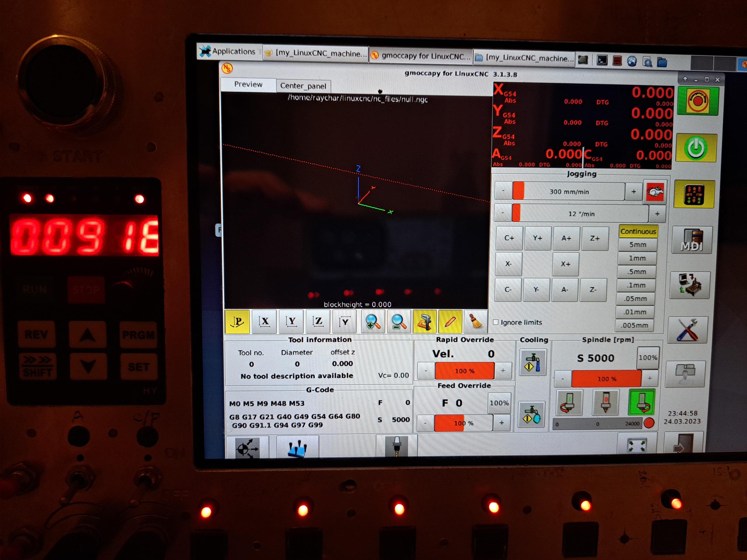Click the 300 mm/min jog speed slider
Screen dimensions: 747x560
tap(569, 192)
